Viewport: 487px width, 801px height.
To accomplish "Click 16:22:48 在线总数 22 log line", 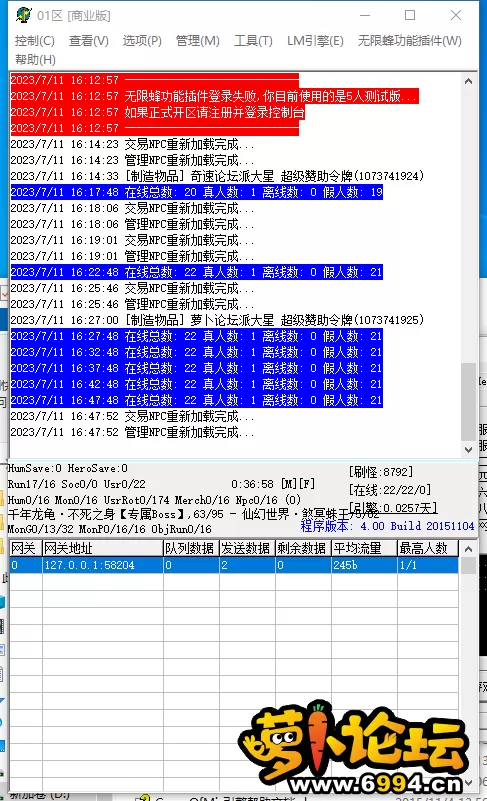I will click(196, 272).
